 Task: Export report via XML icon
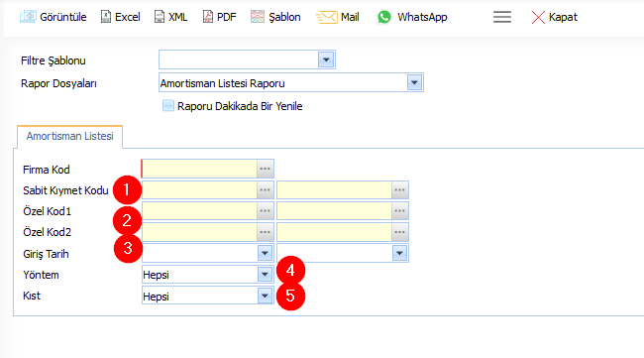160,17
